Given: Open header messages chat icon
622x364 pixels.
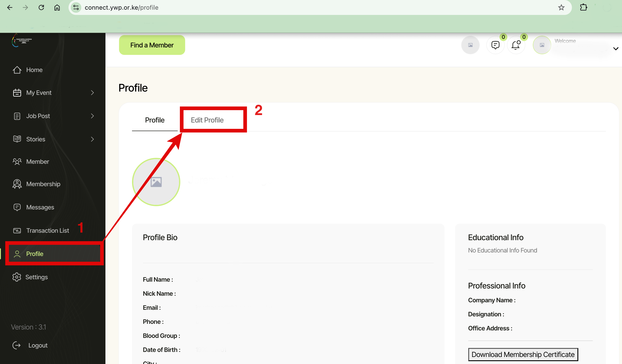Looking at the screenshot, I should pos(495,45).
